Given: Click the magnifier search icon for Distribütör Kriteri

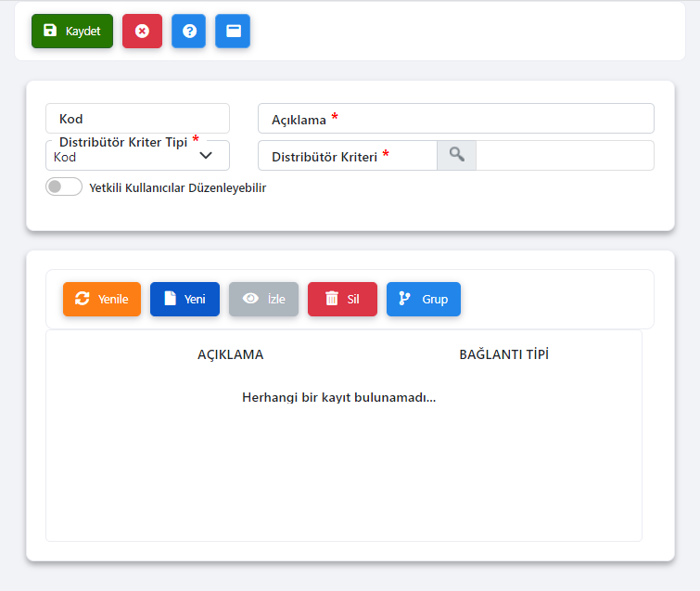Looking at the screenshot, I should [456, 156].
